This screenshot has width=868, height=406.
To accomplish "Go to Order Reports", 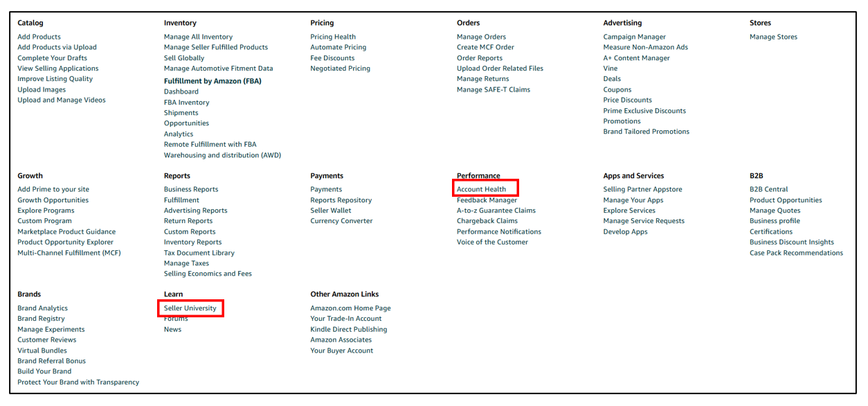I will pyautogui.click(x=480, y=58).
